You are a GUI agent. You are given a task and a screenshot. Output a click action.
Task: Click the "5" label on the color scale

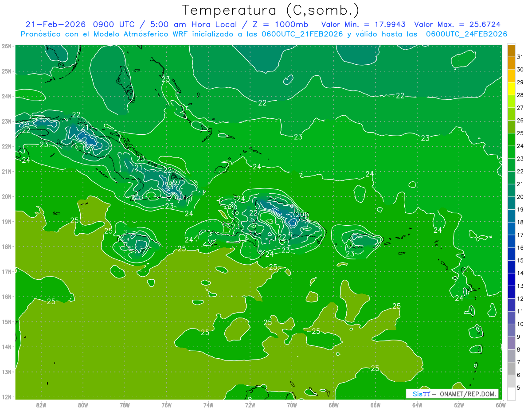tap(519, 388)
